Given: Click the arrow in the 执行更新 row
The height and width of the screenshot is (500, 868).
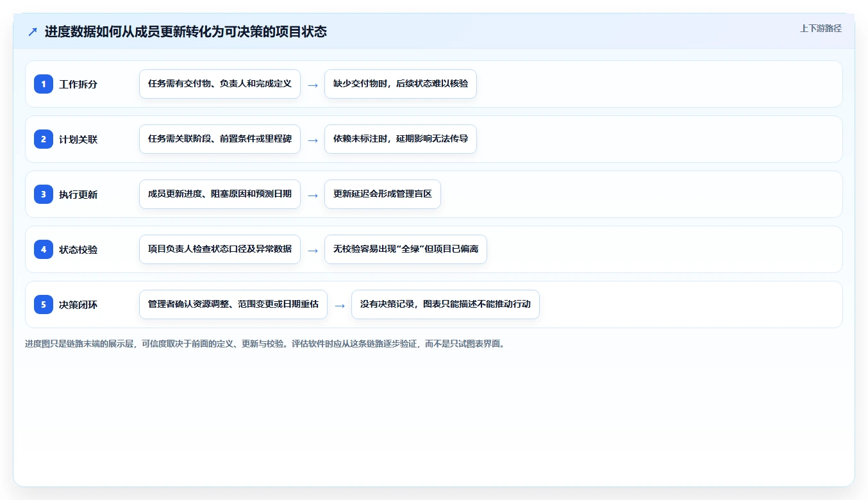Looking at the screenshot, I should (x=313, y=195).
